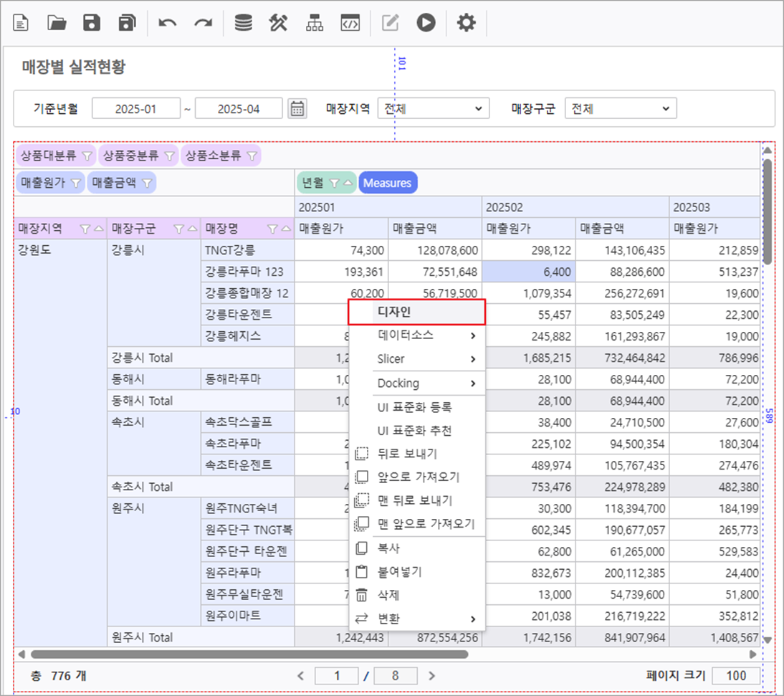Open the 매장지역 dropdown
Image resolution: width=784 pixels, height=696 pixels.
click(433, 109)
